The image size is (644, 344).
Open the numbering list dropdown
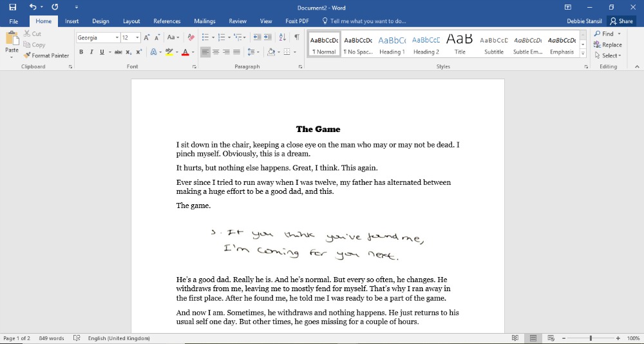229,37
